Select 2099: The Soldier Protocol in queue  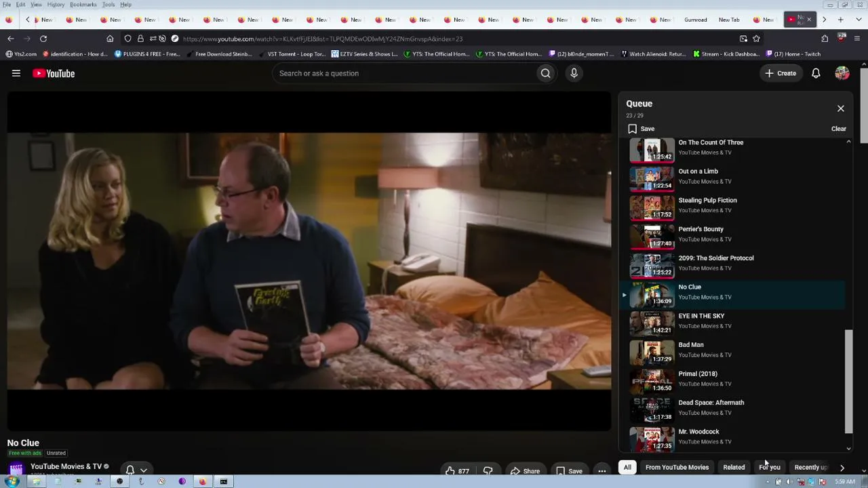[x=732, y=266]
